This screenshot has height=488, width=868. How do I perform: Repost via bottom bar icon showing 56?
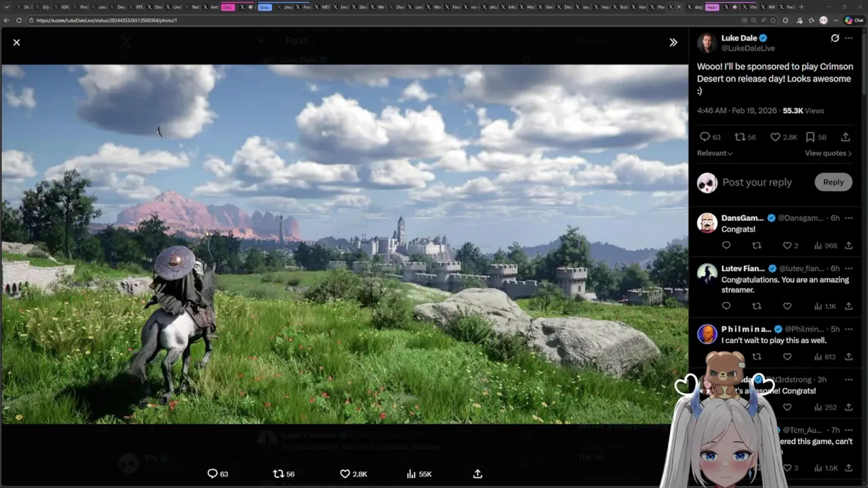[x=283, y=474]
